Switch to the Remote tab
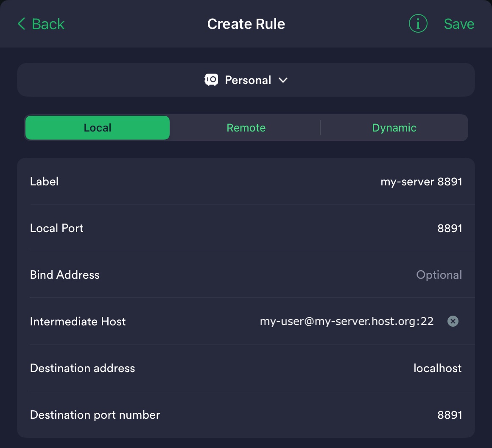492x448 pixels. point(246,128)
